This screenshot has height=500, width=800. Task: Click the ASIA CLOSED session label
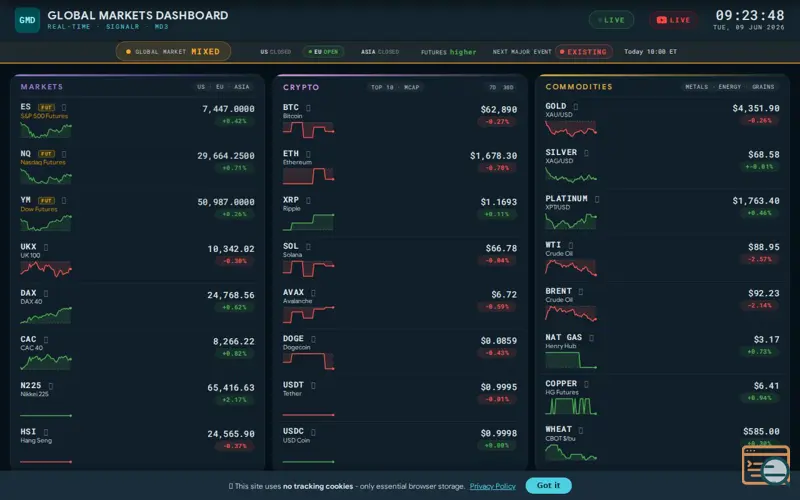(x=380, y=52)
